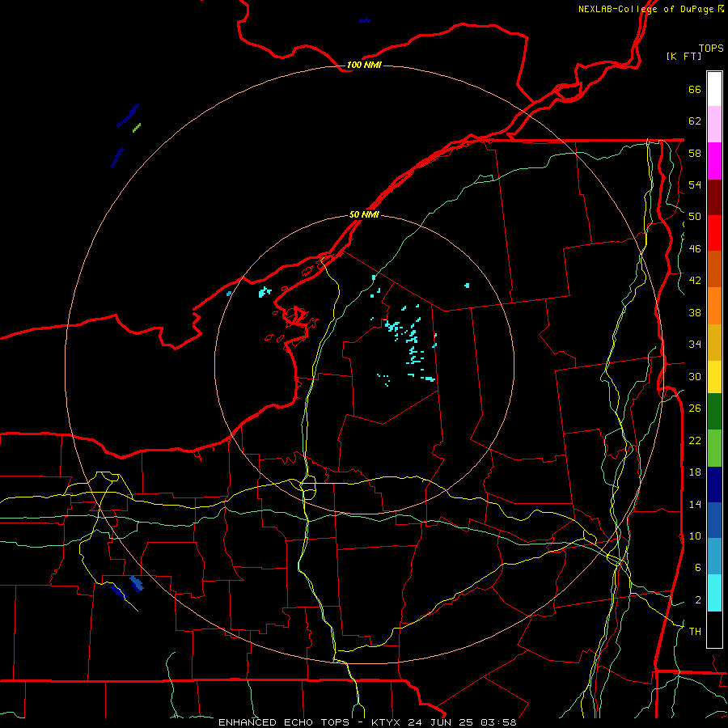Select the gold legend swatch
The height and width of the screenshot is (728, 728).
coord(714,342)
